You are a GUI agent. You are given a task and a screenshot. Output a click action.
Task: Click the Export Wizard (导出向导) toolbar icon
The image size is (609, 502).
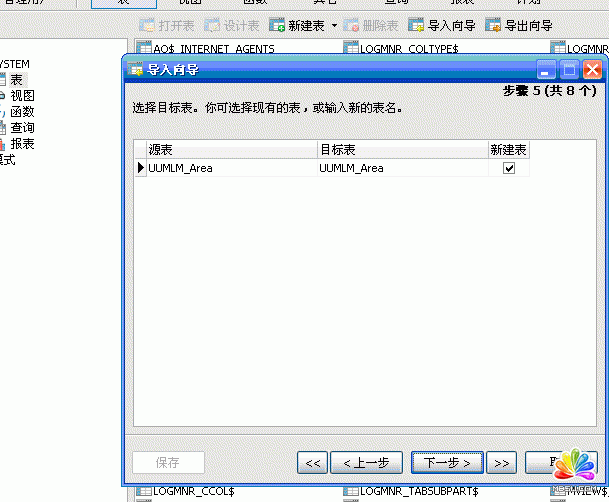[x=492, y=25]
